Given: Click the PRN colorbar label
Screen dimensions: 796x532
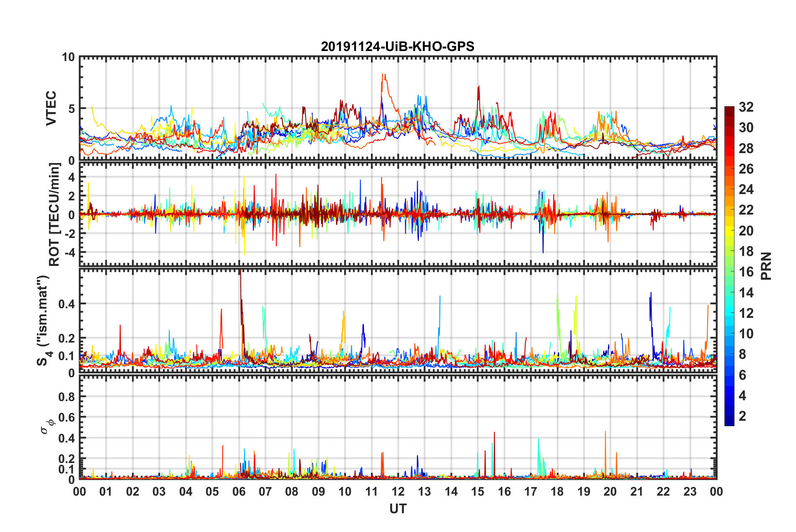Looking at the screenshot, I should pos(766,266).
